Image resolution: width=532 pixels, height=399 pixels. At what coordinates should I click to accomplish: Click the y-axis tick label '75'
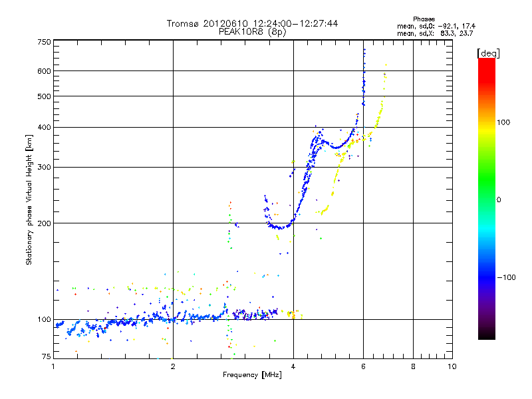click(47, 356)
